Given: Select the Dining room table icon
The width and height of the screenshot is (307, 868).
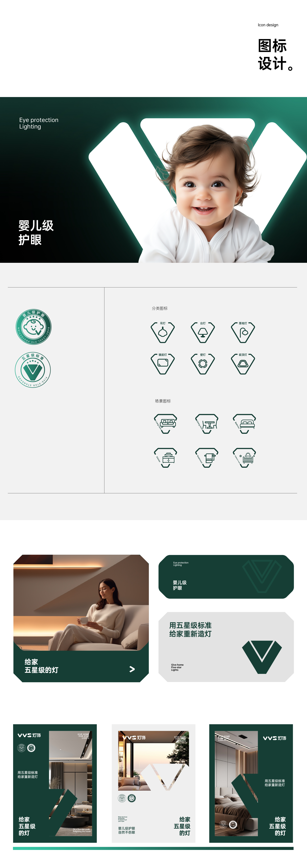Looking at the screenshot, I should pyautogui.click(x=207, y=424).
